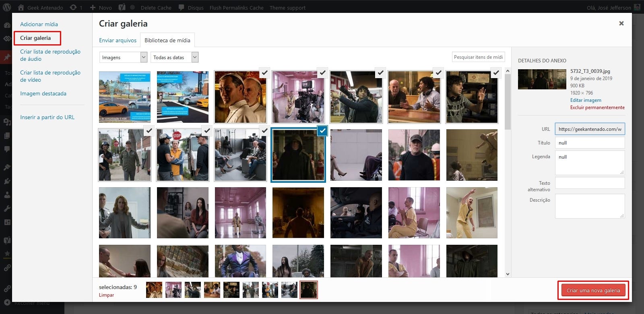Screen dimensions: 644x314
Task: Click the Texto alternativo field
Action: point(590,183)
